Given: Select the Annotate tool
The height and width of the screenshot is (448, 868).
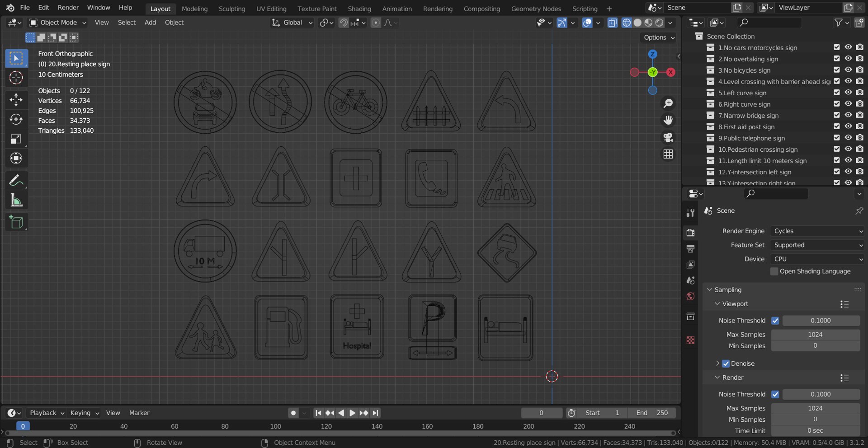Looking at the screenshot, I should [16, 181].
